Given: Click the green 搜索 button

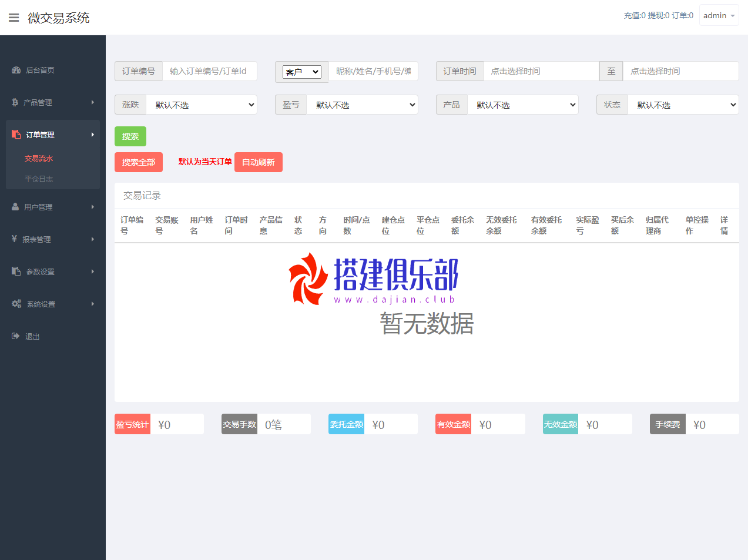Looking at the screenshot, I should click(x=130, y=136).
